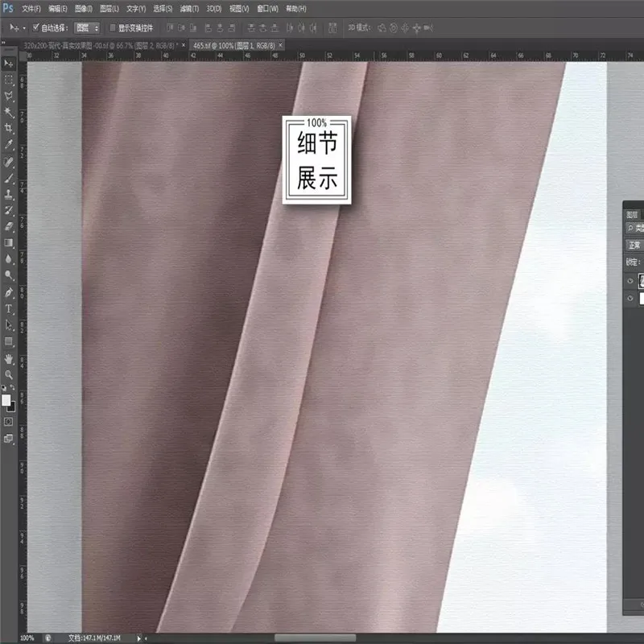Pick the Eyedropper tool
The height and width of the screenshot is (644, 644).
pos(9,145)
